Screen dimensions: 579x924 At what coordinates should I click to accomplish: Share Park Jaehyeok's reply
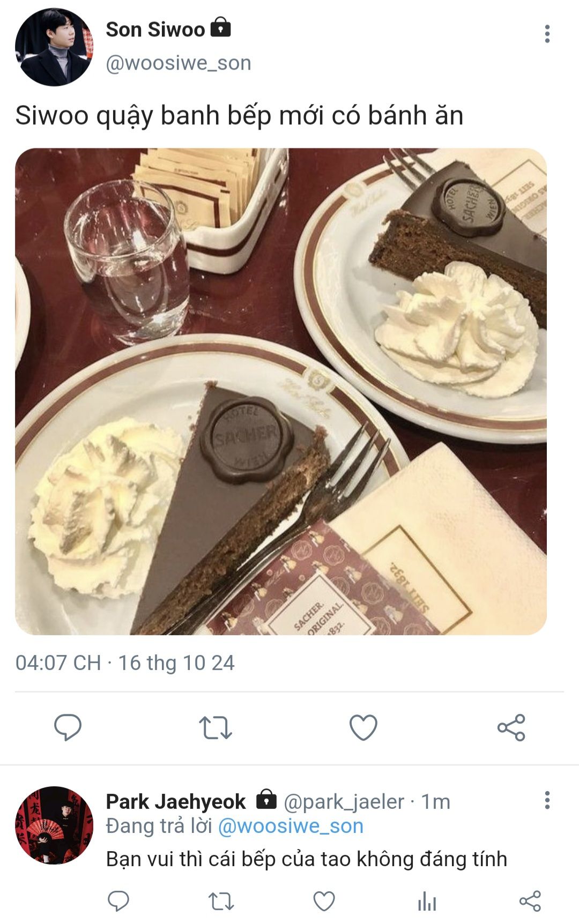coord(530,901)
